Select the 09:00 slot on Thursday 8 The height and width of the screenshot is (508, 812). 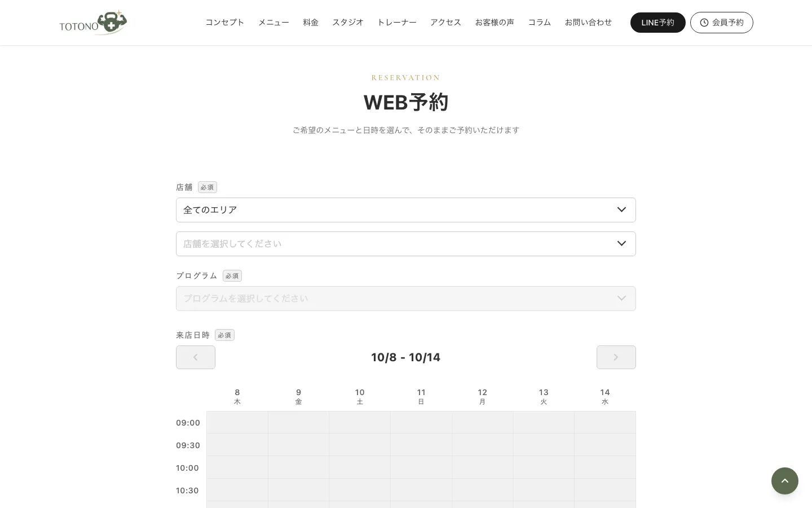click(237, 422)
